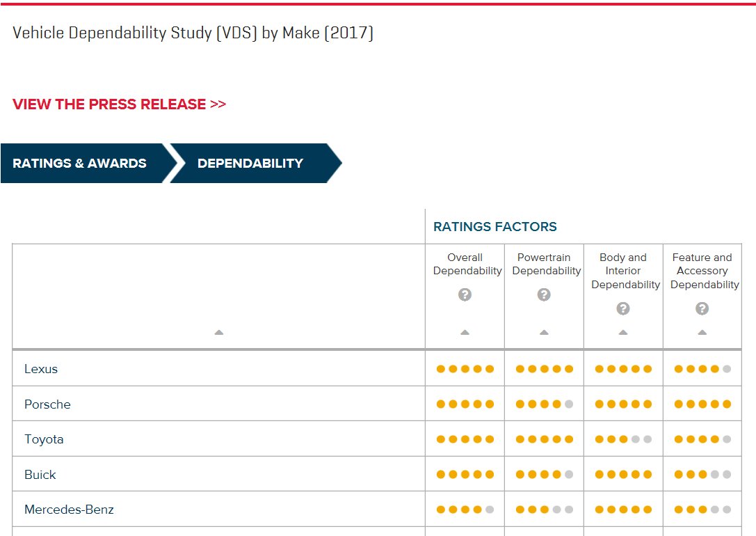This screenshot has height=536, width=756.
Task: Click the Ratings Factors heading
Action: click(x=495, y=227)
